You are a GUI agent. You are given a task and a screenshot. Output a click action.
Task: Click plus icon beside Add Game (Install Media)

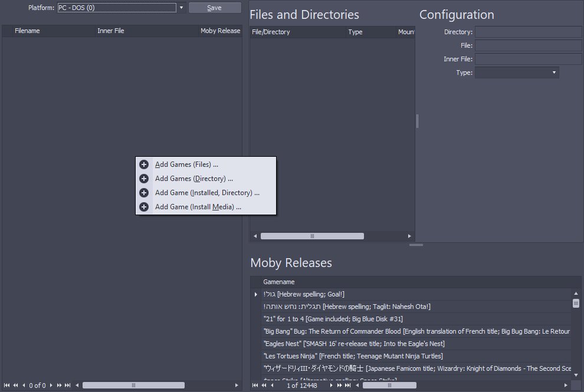pos(144,206)
